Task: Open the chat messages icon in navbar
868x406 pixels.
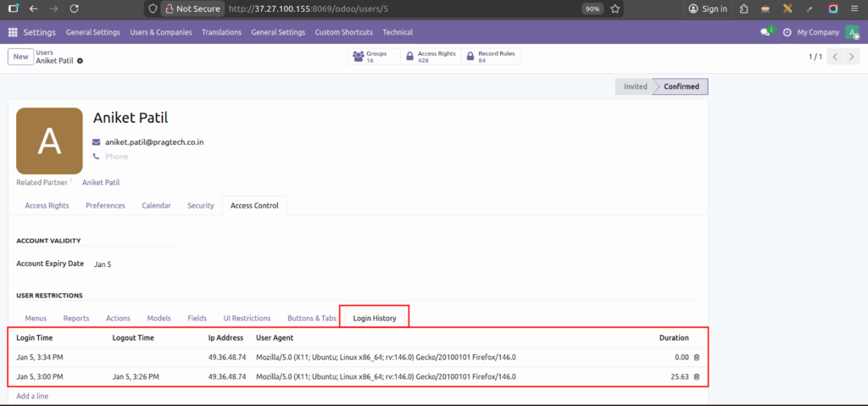Action: 765,32
